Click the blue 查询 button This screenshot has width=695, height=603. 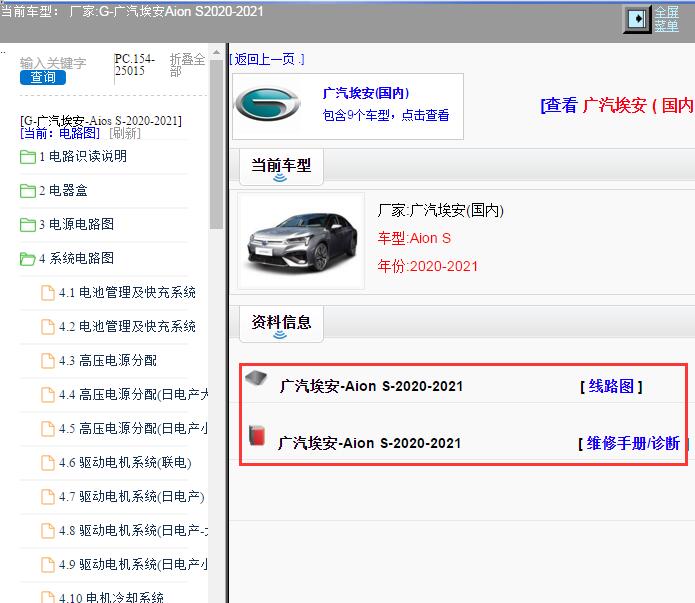[43, 78]
